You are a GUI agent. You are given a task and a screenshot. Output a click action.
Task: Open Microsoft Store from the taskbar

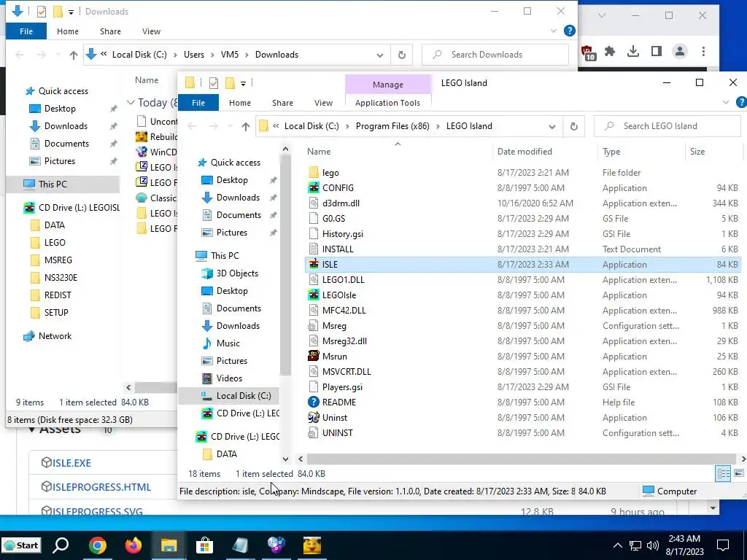click(204, 545)
